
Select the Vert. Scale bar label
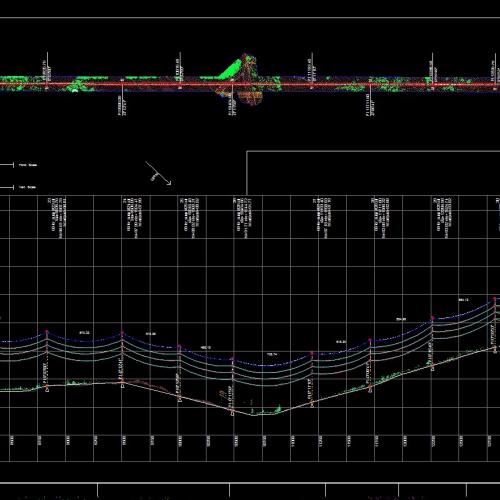(27, 187)
